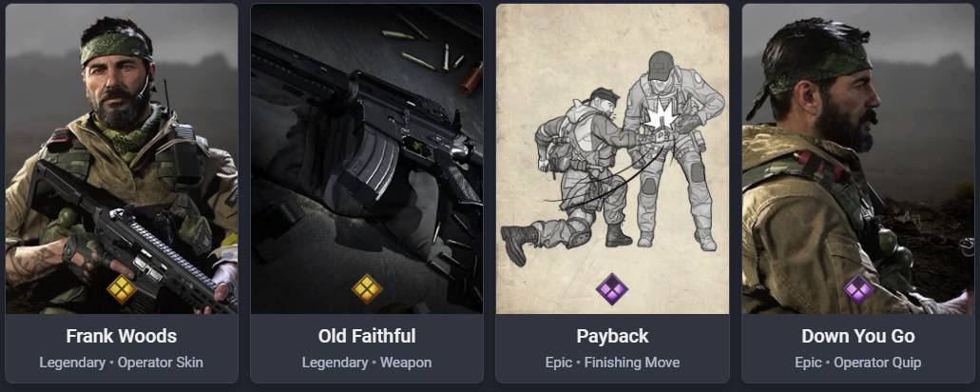The width and height of the screenshot is (980, 392).
Task: Click the gold legendary icon on Frank Woods
Action: [x=122, y=289]
